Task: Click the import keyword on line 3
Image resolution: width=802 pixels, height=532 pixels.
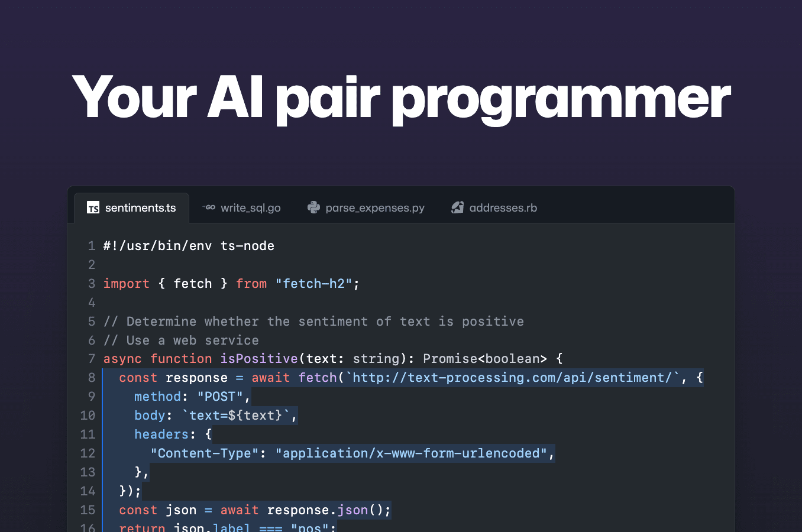Action: [x=126, y=283]
